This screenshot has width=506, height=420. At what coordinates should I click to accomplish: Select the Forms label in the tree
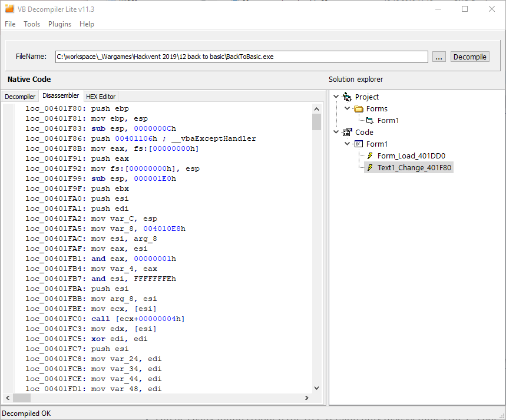(x=376, y=109)
